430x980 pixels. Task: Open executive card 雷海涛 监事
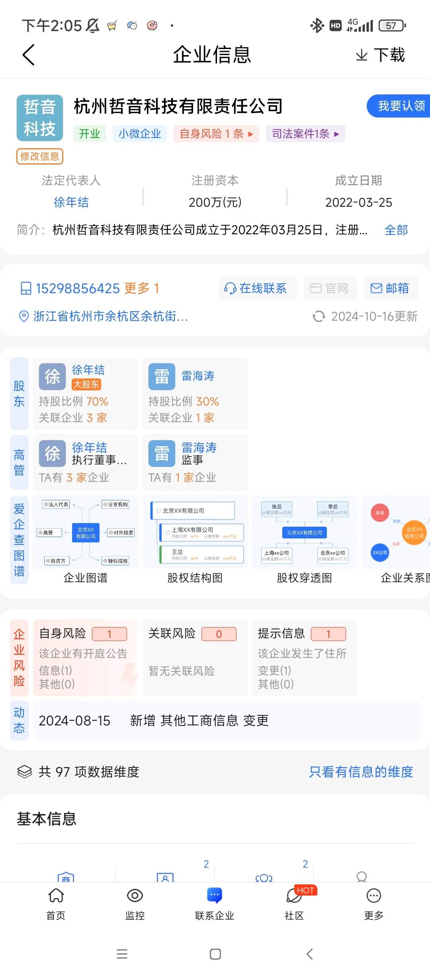click(x=195, y=463)
